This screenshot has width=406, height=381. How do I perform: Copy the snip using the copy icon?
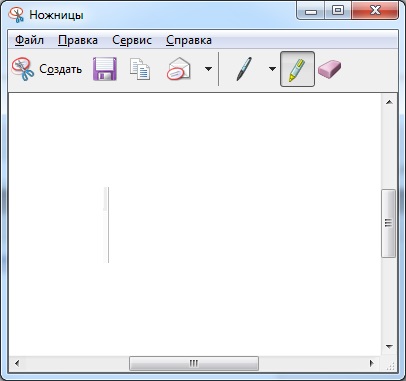(x=140, y=69)
